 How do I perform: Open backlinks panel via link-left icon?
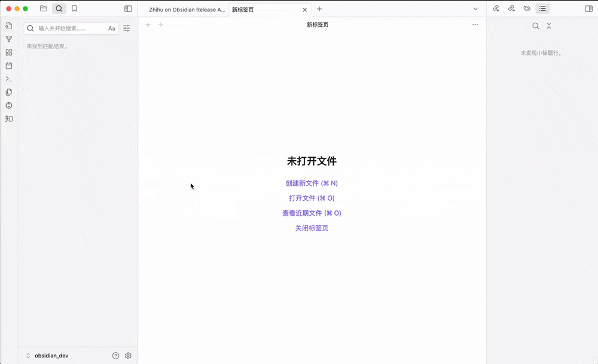(x=496, y=8)
